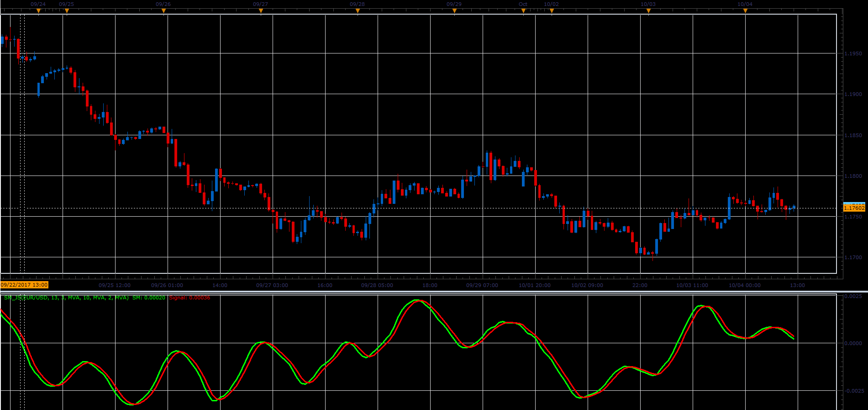868x410 pixels.
Task: Select the 09/26 day marker triangle
Action: (x=163, y=11)
